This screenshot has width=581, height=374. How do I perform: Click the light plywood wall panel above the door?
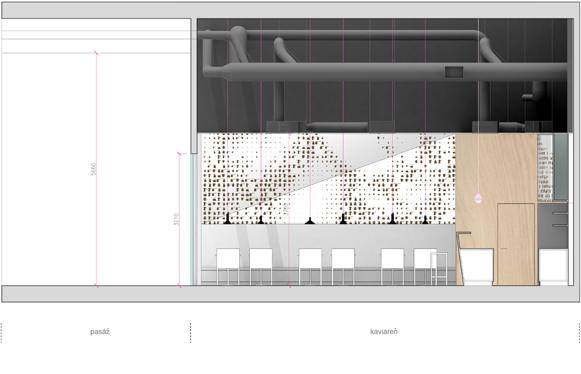pos(496,169)
